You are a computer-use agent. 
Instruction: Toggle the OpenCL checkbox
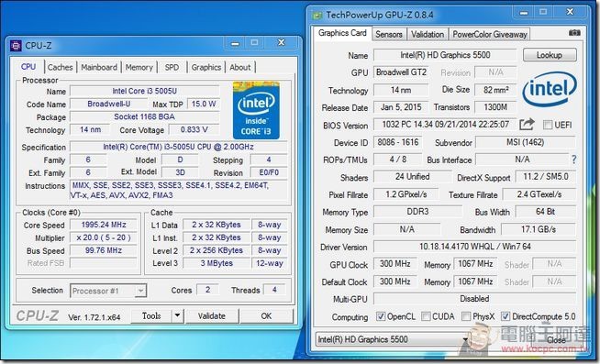pos(381,316)
